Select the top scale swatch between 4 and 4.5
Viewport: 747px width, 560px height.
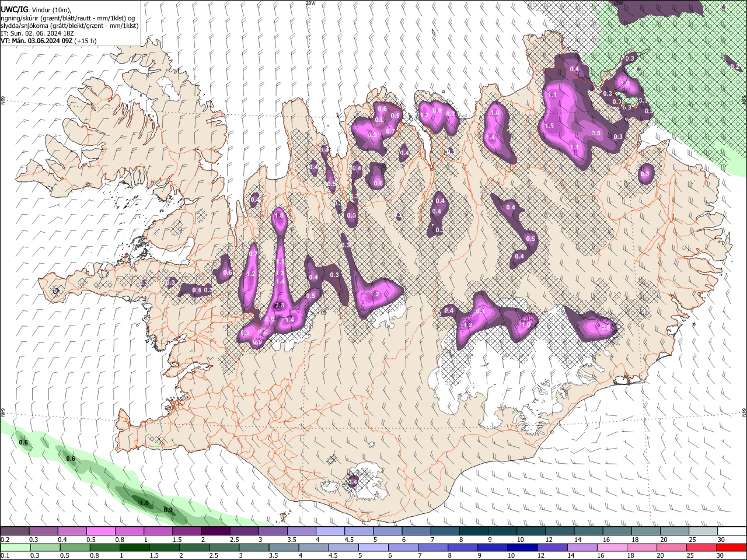click(330, 531)
